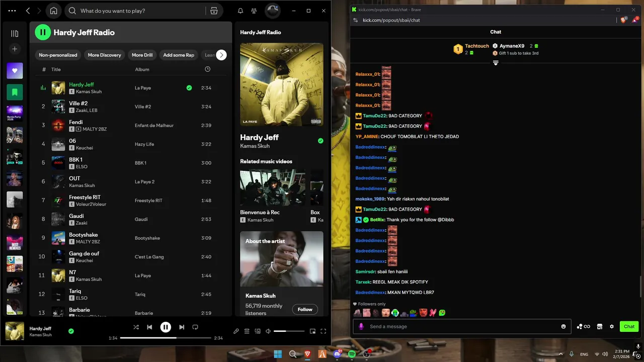This screenshot has height=362, width=644.
Task: Skip to the previous track
Action: coord(149,327)
